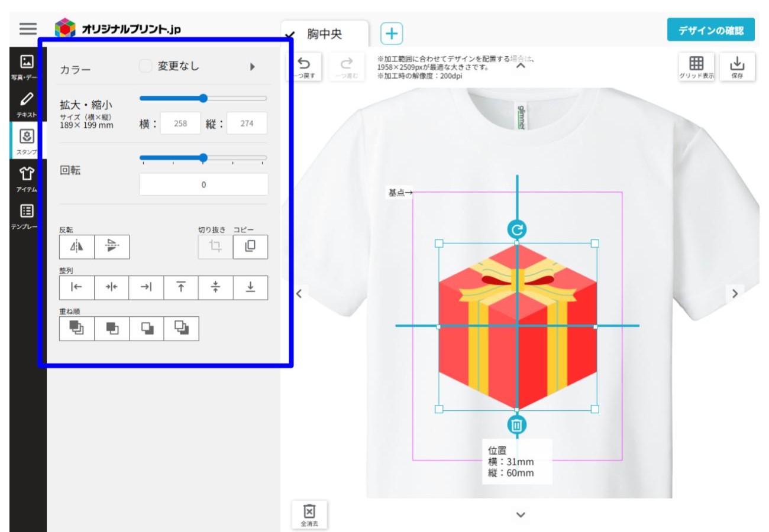Screen dimensions: 769x532
Task: Open the hamburger menu
Action: [28, 28]
